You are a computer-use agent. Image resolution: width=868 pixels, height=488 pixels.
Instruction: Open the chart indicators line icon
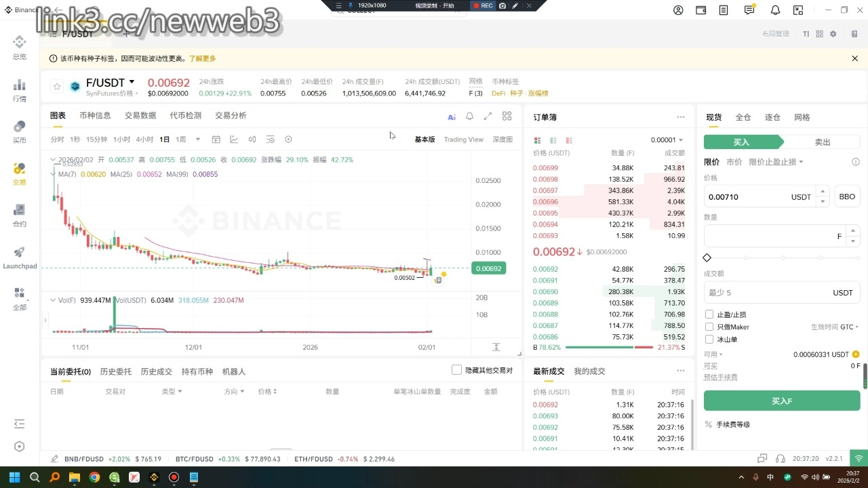234,140
